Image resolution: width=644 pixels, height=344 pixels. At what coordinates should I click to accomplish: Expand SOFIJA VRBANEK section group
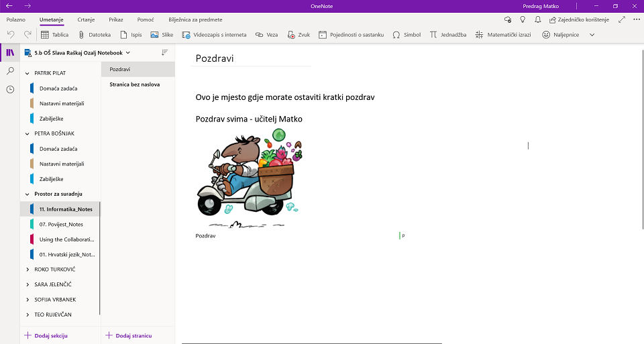click(28, 300)
